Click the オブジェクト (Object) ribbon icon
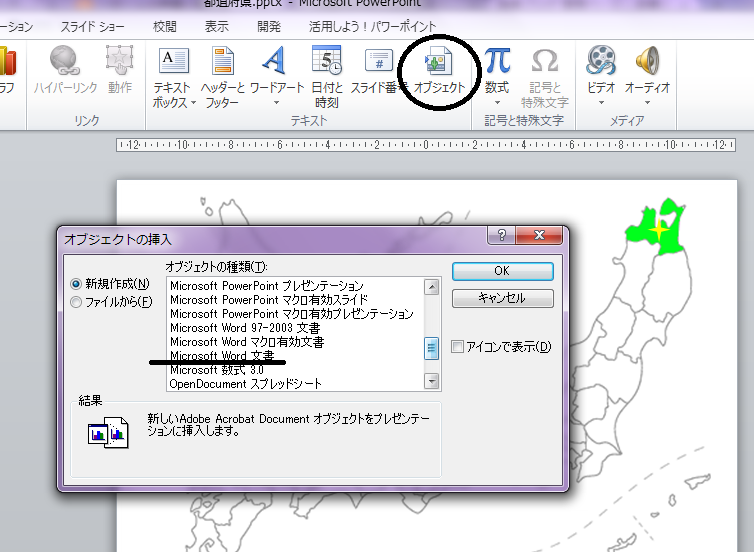 tap(438, 61)
